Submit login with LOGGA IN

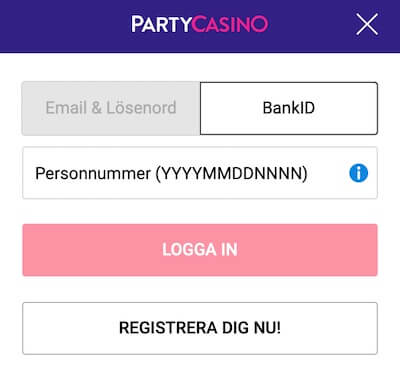tap(200, 250)
